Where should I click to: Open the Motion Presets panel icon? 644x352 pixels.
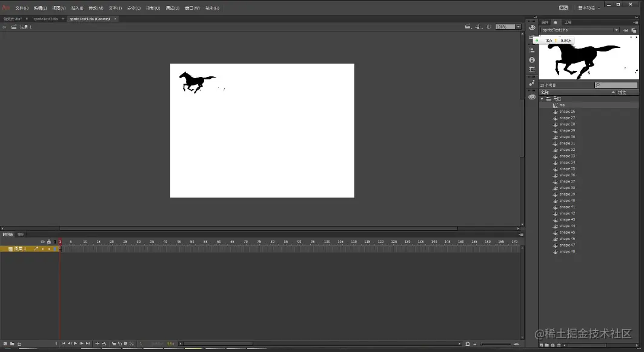coord(532,83)
